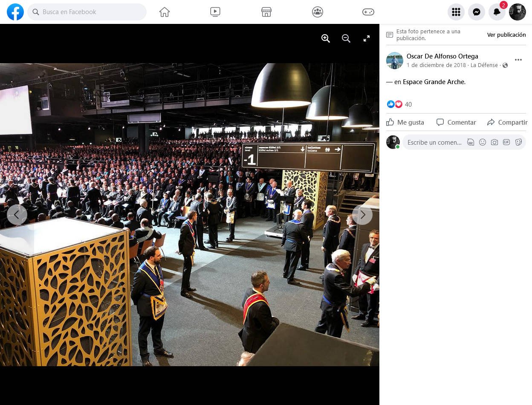The height and width of the screenshot is (405, 532).
Task: Go to the previous photo
Action: (x=17, y=215)
